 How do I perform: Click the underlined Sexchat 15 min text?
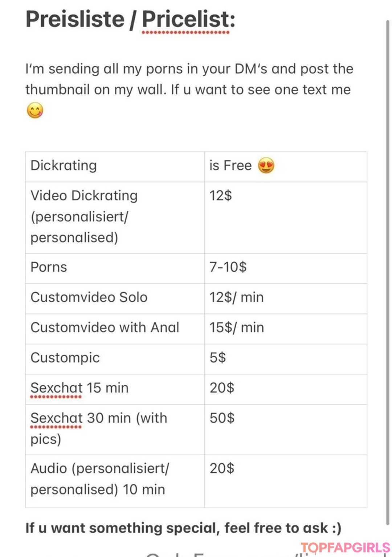[x=79, y=388]
